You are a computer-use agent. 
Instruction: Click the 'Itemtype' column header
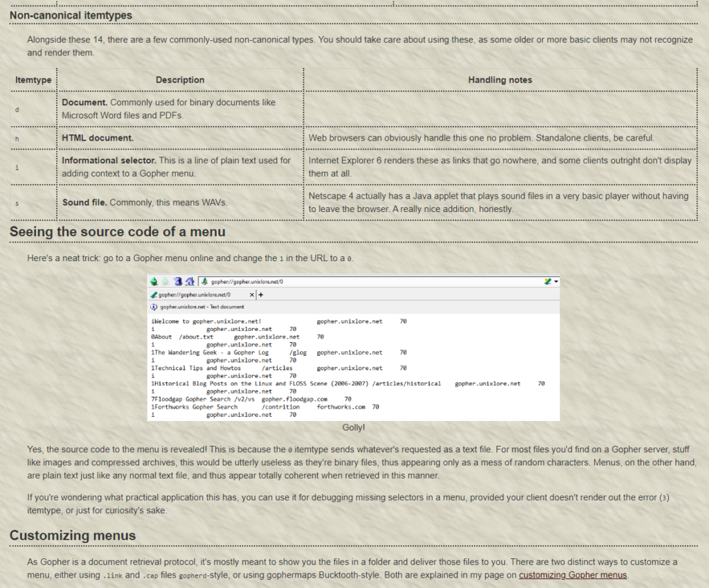(x=33, y=80)
